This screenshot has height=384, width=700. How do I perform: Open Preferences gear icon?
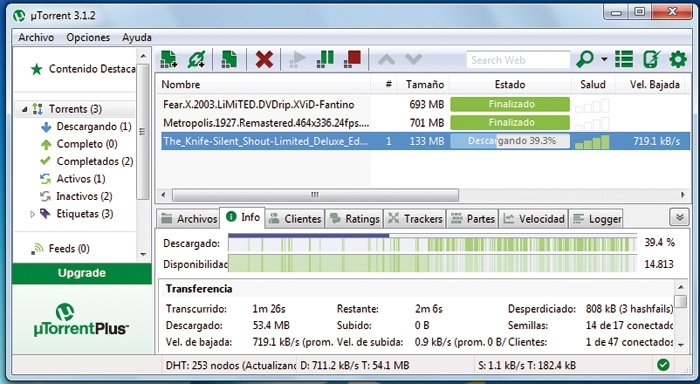coord(678,59)
